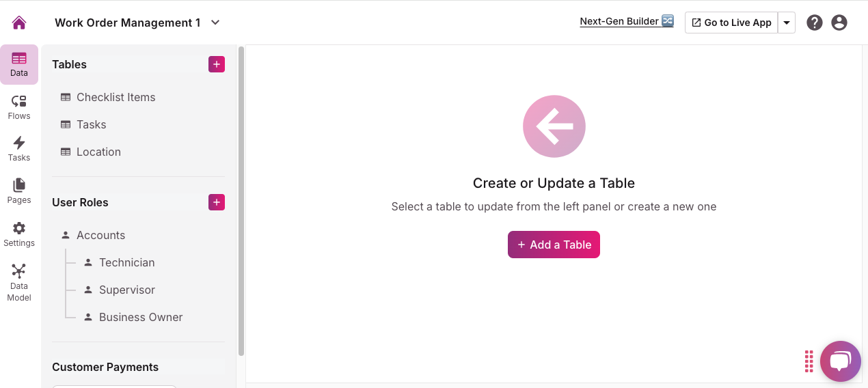Open the Tasks lightning bolt section
Image resolution: width=868 pixels, height=388 pixels.
(x=19, y=149)
